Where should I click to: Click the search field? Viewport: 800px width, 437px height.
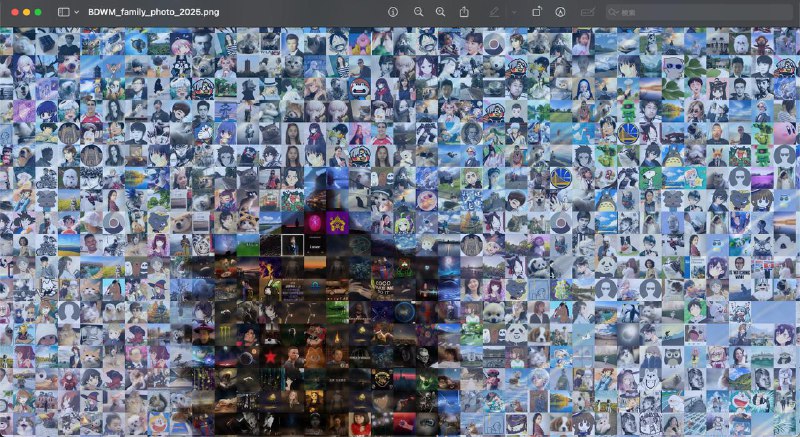click(x=700, y=12)
